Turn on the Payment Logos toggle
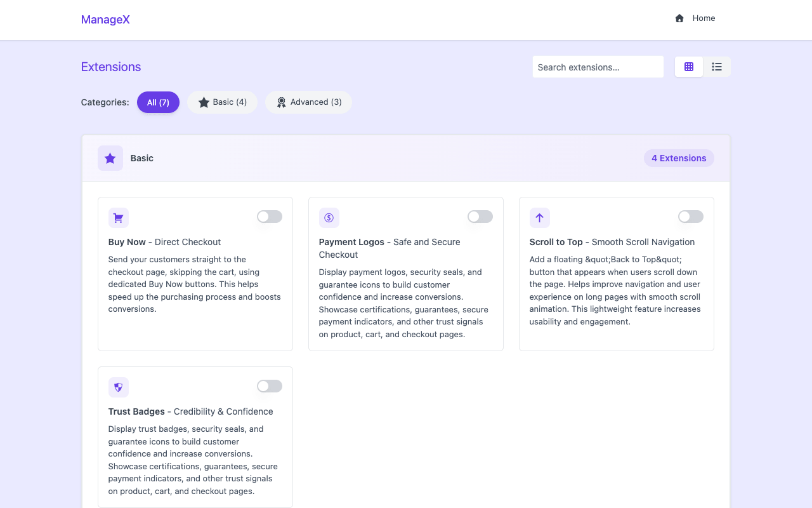 click(480, 217)
